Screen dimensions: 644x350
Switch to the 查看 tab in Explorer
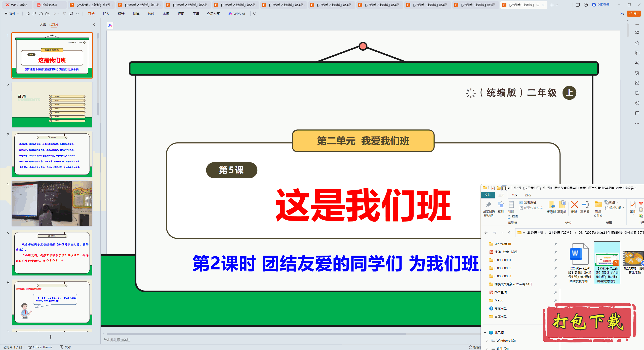pos(528,195)
